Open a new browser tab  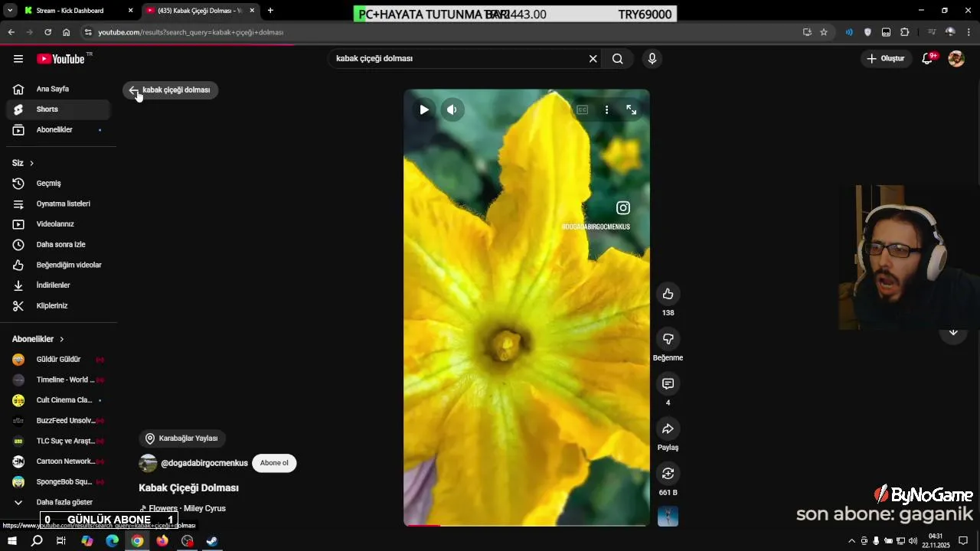click(x=270, y=11)
